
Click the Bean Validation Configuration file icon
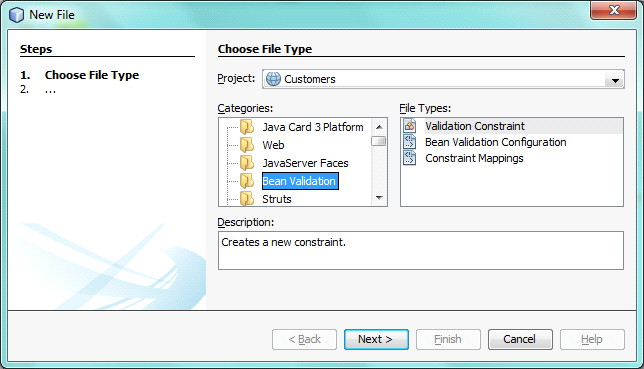tap(409, 142)
